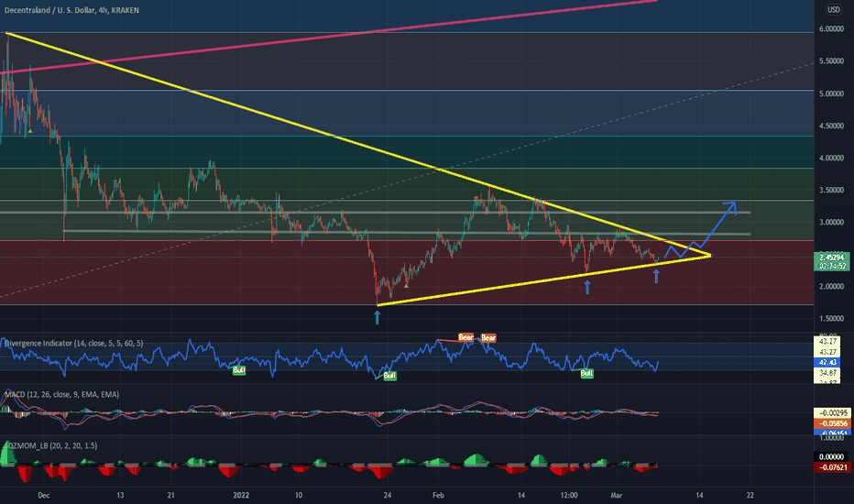The height and width of the screenshot is (504, 854).
Task: Open the USD currency selector
Action: coord(833,9)
